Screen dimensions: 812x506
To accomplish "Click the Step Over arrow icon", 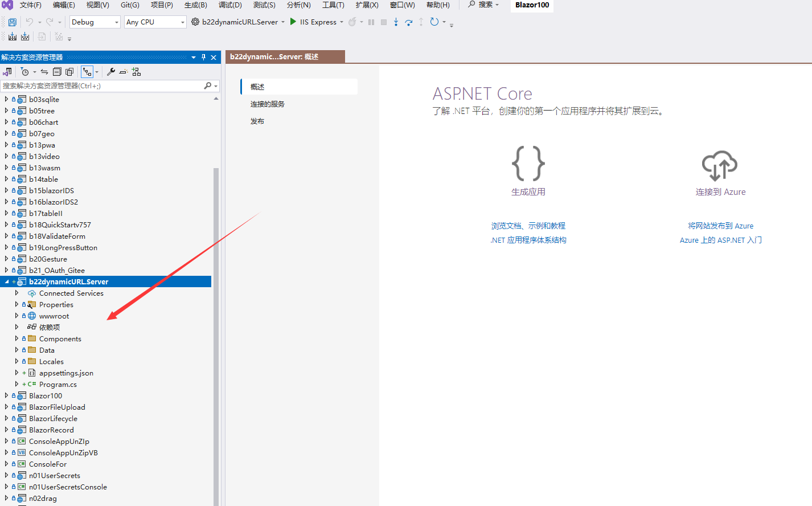I will pyautogui.click(x=408, y=22).
